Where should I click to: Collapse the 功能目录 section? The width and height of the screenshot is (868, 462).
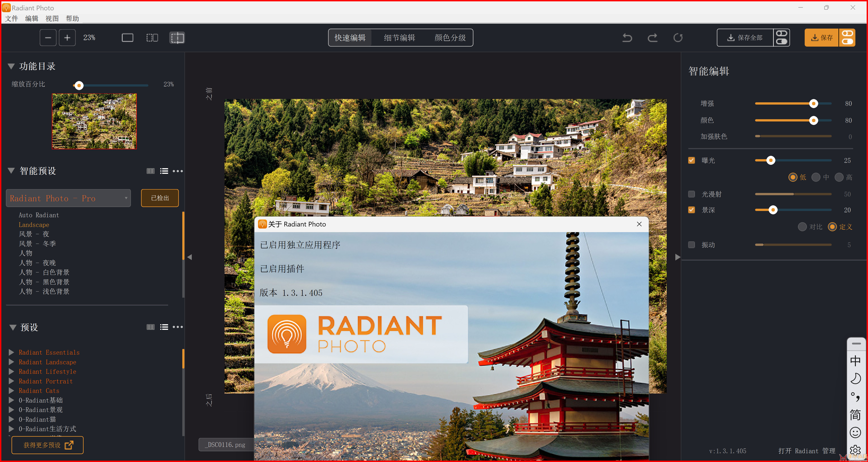(x=11, y=66)
